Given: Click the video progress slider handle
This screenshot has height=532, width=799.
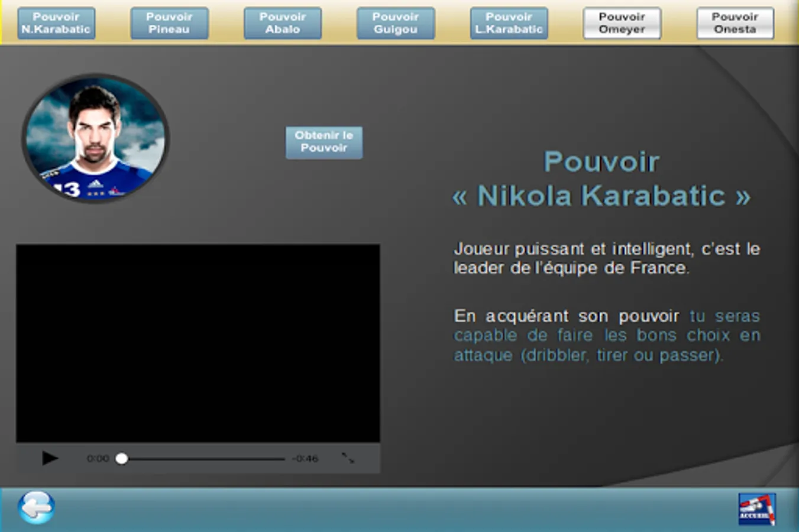Looking at the screenshot, I should (122, 459).
